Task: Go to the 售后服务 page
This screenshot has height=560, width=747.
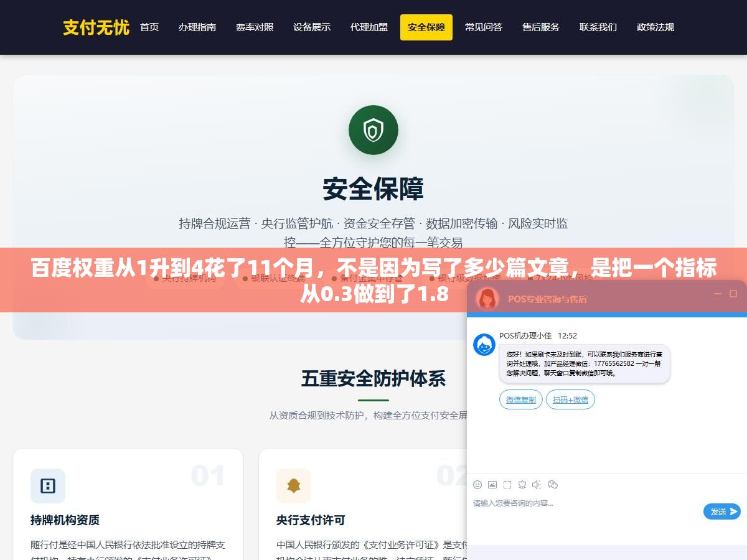Action: click(x=541, y=27)
